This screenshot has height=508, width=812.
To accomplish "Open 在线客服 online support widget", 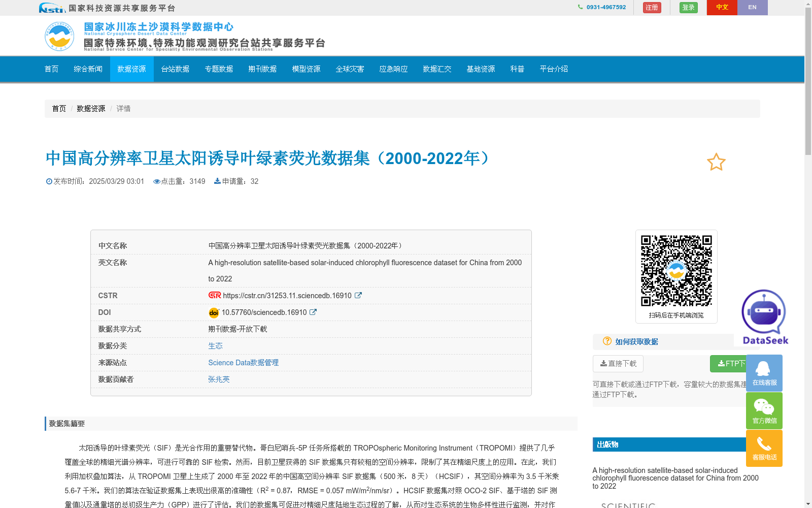I will coord(764,373).
